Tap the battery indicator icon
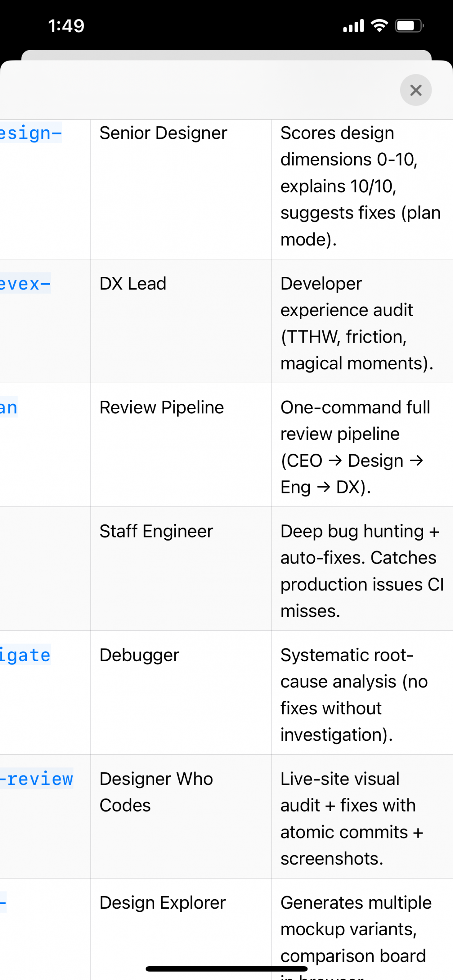The width and height of the screenshot is (453, 980). click(409, 26)
